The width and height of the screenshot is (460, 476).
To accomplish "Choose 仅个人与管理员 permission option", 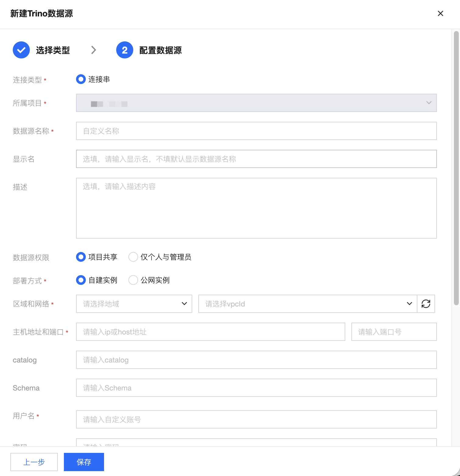I will pos(133,257).
